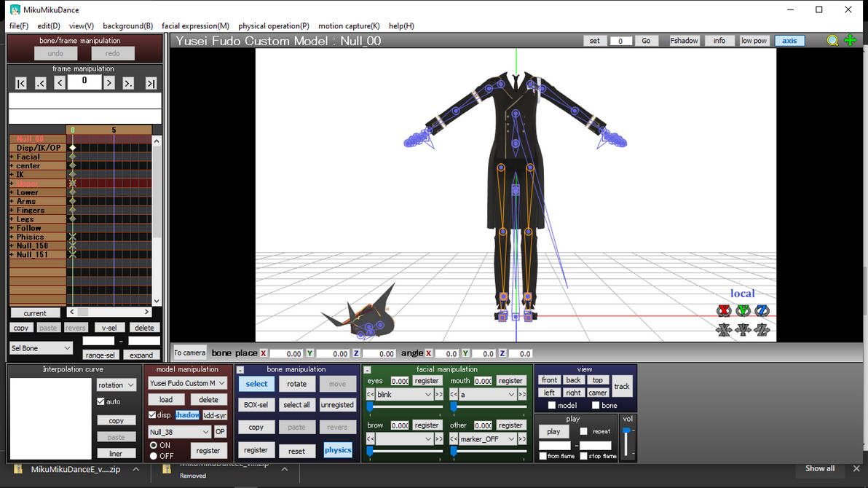Open the background(B) menu
This screenshot has height=488, width=868.
tap(128, 26)
